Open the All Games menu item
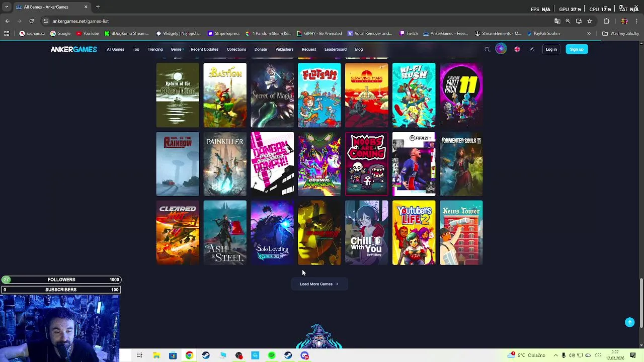Screen dimensions: 644x362 (x=115, y=49)
